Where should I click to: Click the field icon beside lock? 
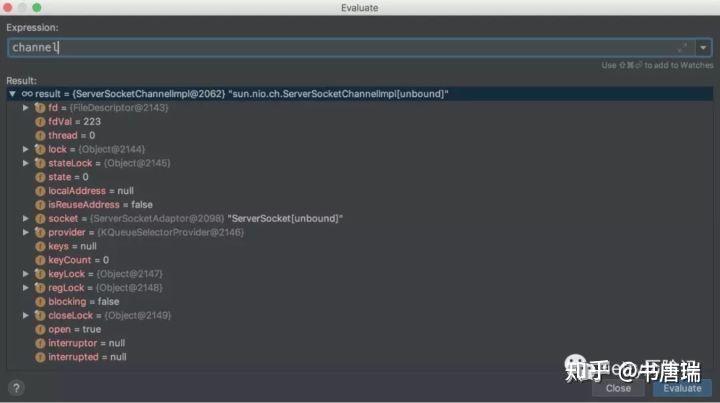[40, 149]
